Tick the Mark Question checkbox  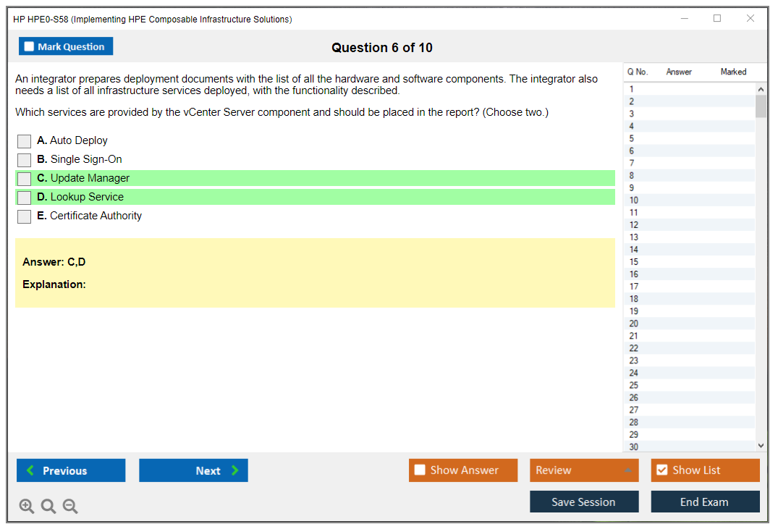tap(29, 47)
